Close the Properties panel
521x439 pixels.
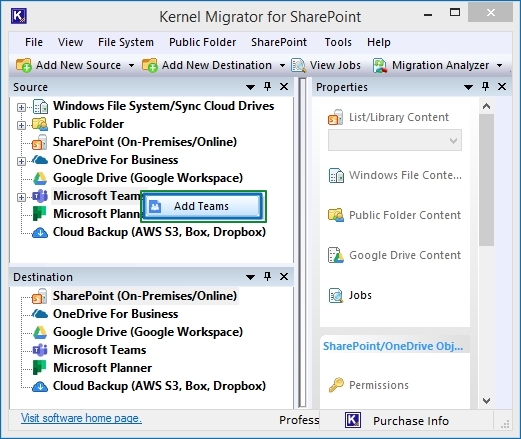click(502, 87)
